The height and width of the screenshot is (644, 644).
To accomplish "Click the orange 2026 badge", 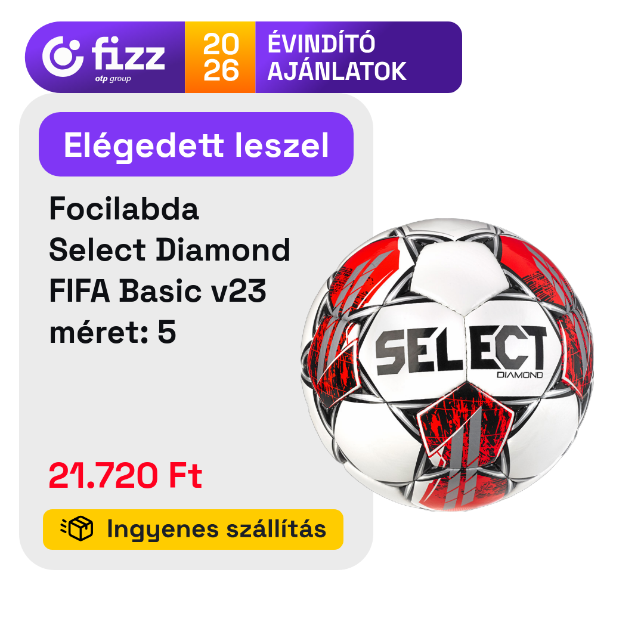I will [x=220, y=57].
